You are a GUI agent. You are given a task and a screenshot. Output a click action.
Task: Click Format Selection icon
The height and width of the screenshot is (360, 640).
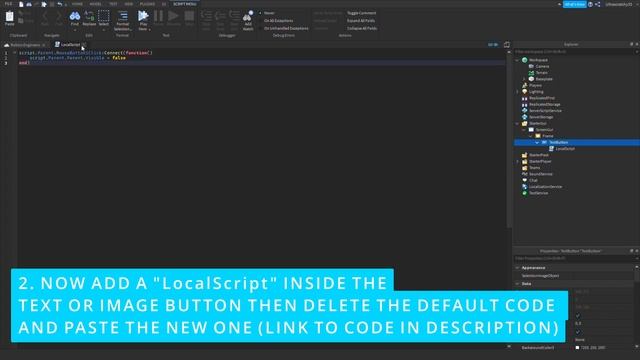[x=122, y=16]
